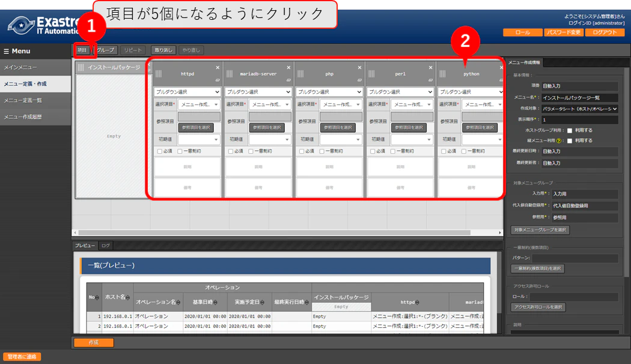Click the copy icon on httpd column
This screenshot has width=631, height=364.
click(x=218, y=80)
